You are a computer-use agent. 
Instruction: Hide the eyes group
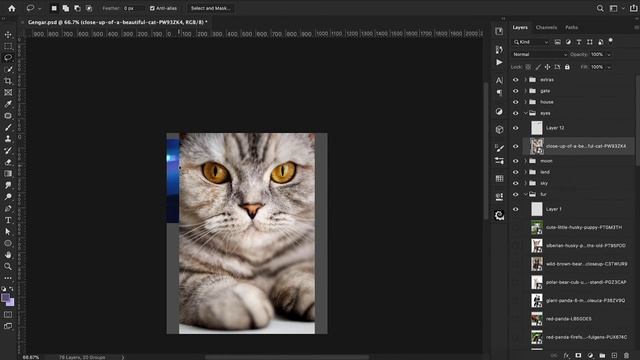tap(516, 113)
